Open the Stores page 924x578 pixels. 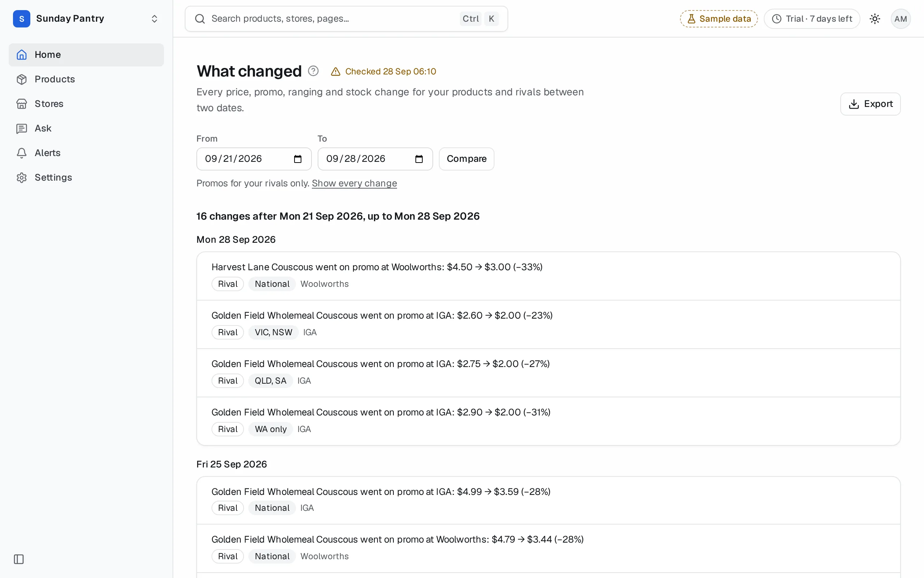pyautogui.click(x=86, y=104)
